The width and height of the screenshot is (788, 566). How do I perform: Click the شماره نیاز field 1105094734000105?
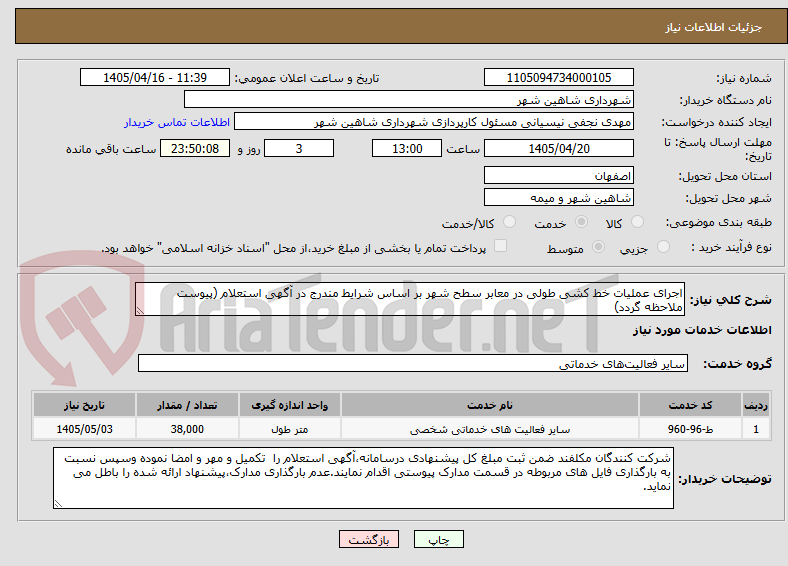(558, 78)
